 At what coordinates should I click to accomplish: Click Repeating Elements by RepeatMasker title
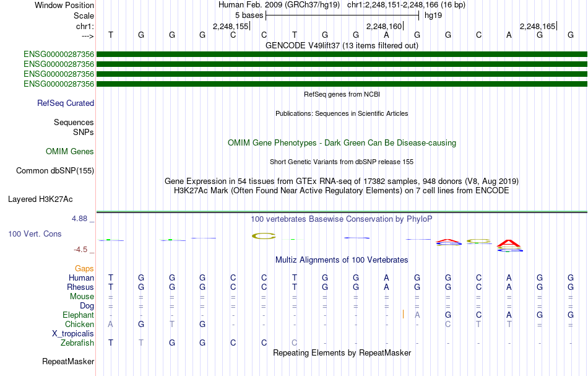[x=342, y=353]
